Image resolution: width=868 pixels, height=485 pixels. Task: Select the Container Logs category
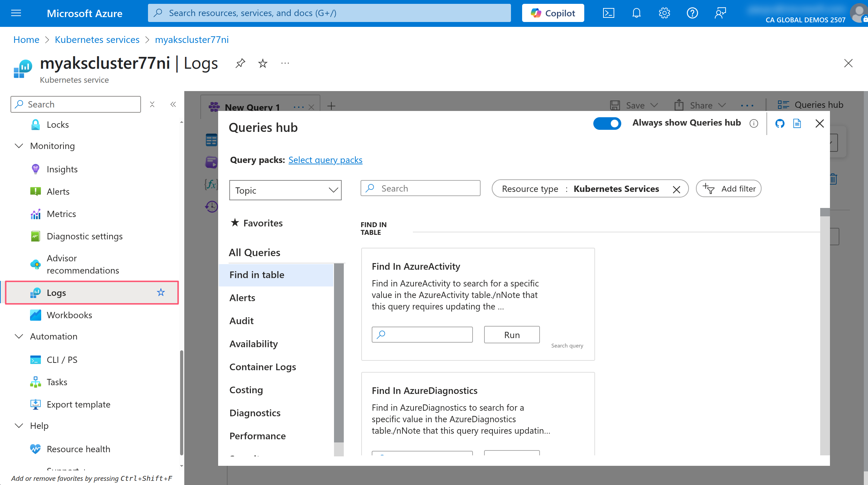point(262,367)
